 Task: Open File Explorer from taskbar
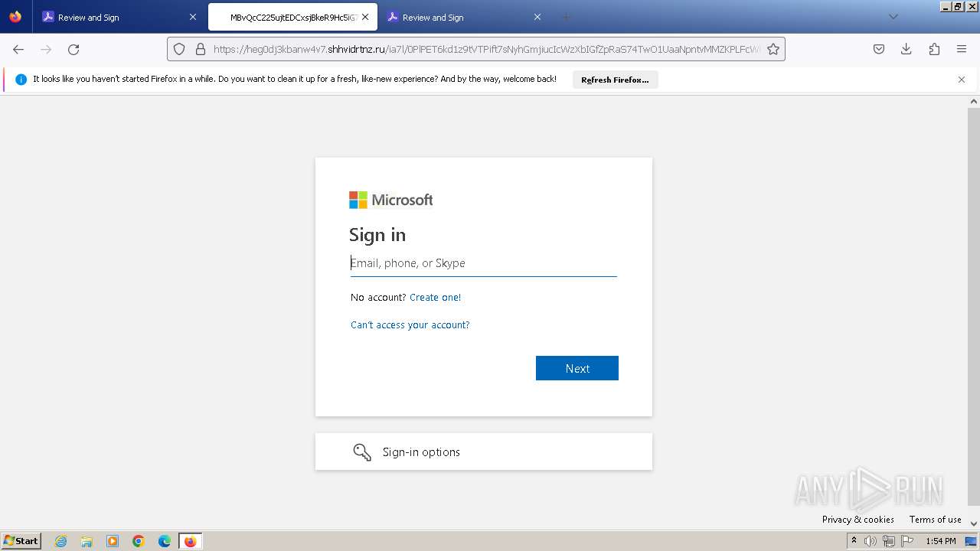point(87,541)
